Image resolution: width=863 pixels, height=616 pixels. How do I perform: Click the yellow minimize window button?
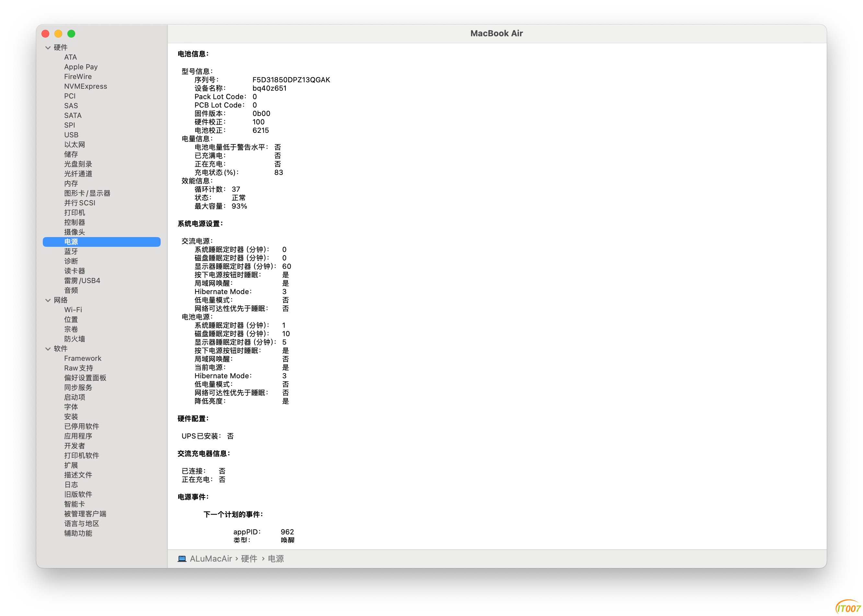pos(58,34)
